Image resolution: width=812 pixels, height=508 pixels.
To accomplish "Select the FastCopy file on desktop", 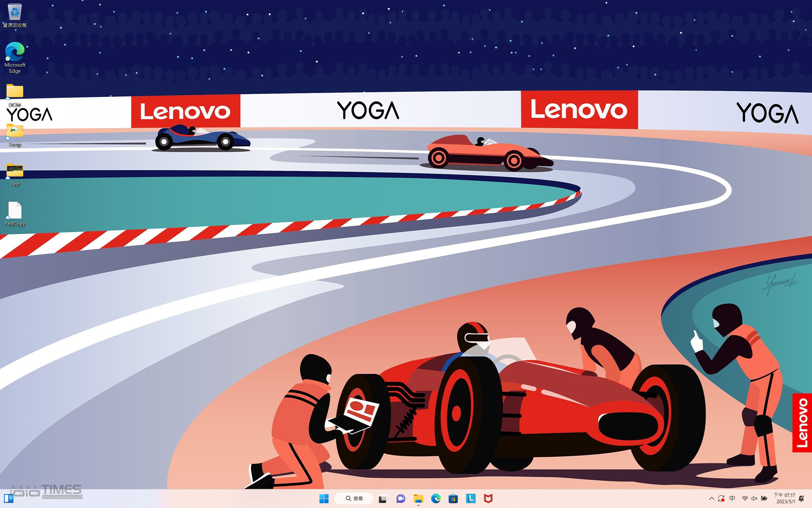I will tap(15, 214).
